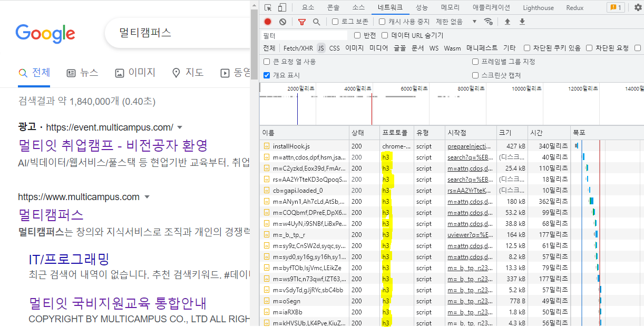Click the file icon of m=oSegn row

pyautogui.click(x=267, y=301)
